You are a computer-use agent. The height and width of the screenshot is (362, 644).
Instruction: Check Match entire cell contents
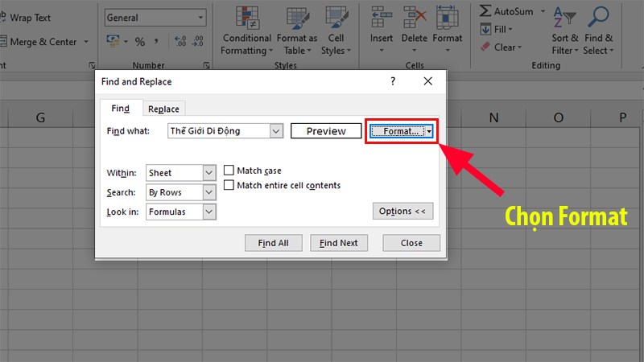click(x=229, y=185)
